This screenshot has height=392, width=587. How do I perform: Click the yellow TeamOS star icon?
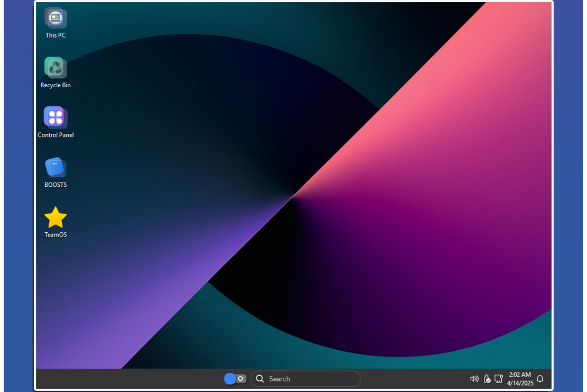point(56,217)
